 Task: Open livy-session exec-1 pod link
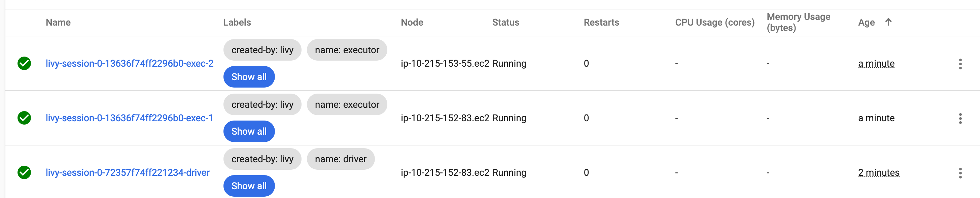[129, 118]
